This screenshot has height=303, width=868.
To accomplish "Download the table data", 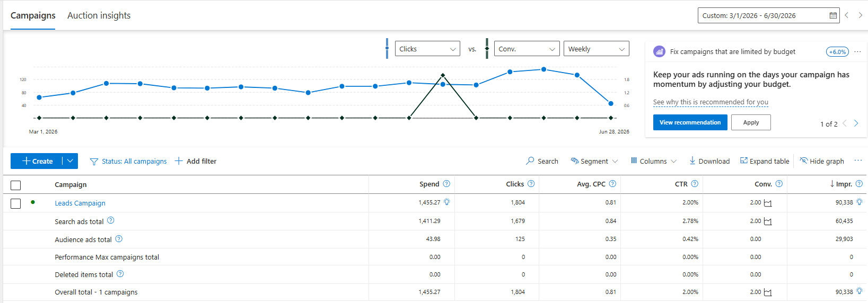I will 709,161.
